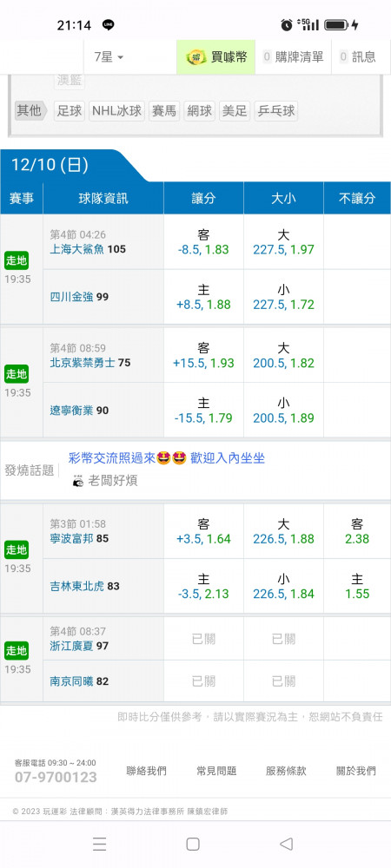Select the 足球 sport category
This screenshot has width=391, height=868.
(70, 111)
